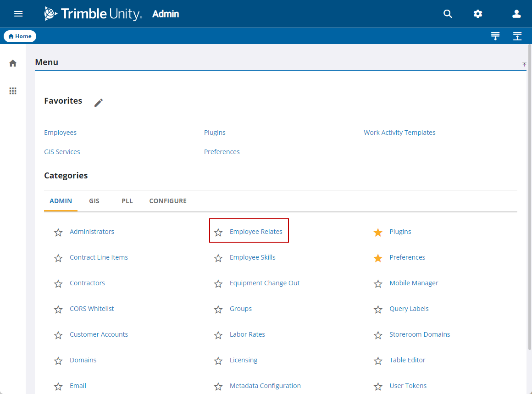Click the collapse icon at top right

click(517, 36)
